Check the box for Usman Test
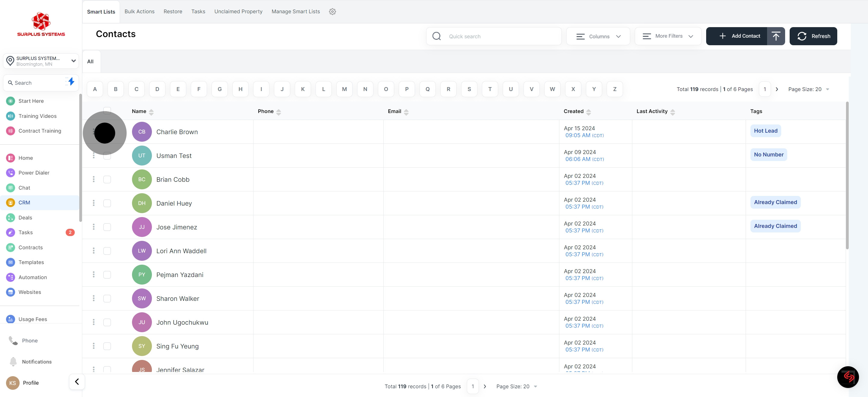Viewport: 868px width, 397px height. click(107, 156)
